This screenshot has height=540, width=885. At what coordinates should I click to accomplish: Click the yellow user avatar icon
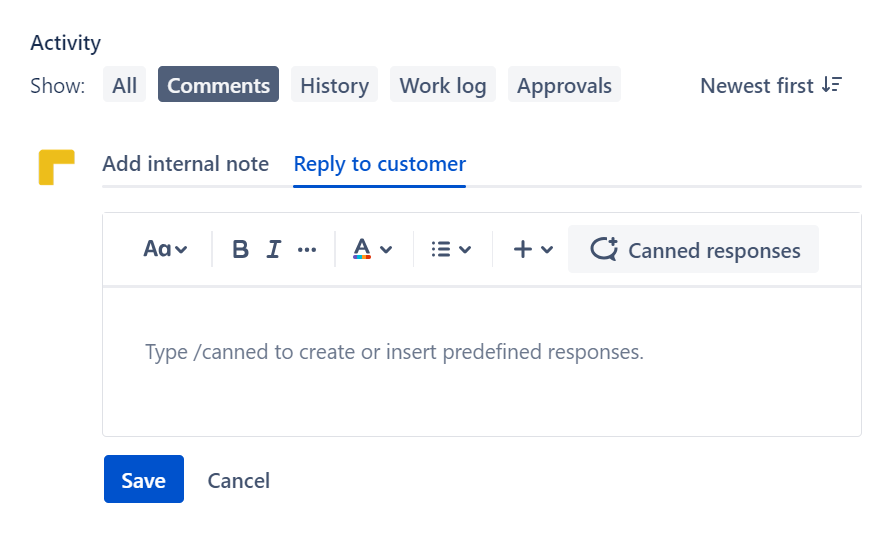click(56, 167)
